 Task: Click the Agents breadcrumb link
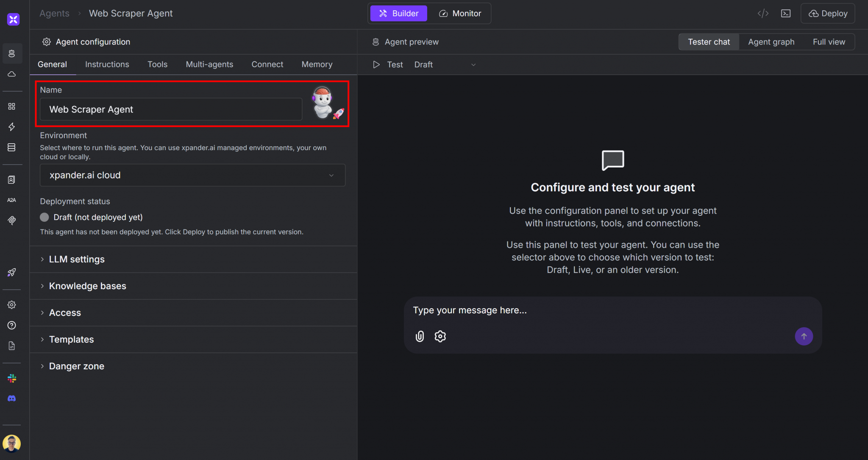click(54, 14)
